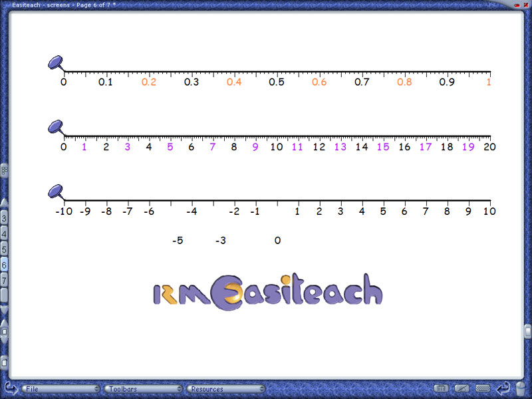532x399 pixels.
Task: Click the -1 label on third line
Action: (x=255, y=211)
